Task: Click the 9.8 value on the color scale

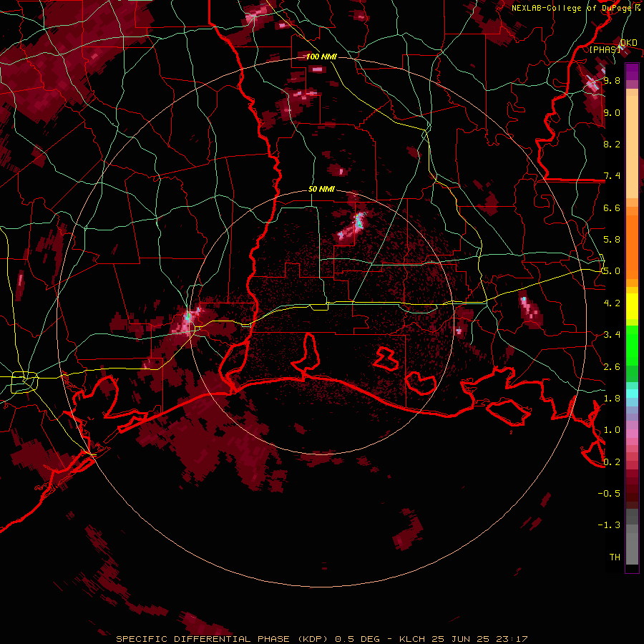Action: click(x=612, y=80)
